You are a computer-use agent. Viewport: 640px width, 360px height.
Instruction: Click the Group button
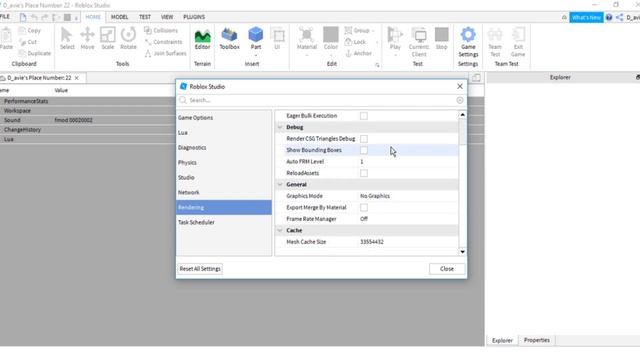(358, 31)
